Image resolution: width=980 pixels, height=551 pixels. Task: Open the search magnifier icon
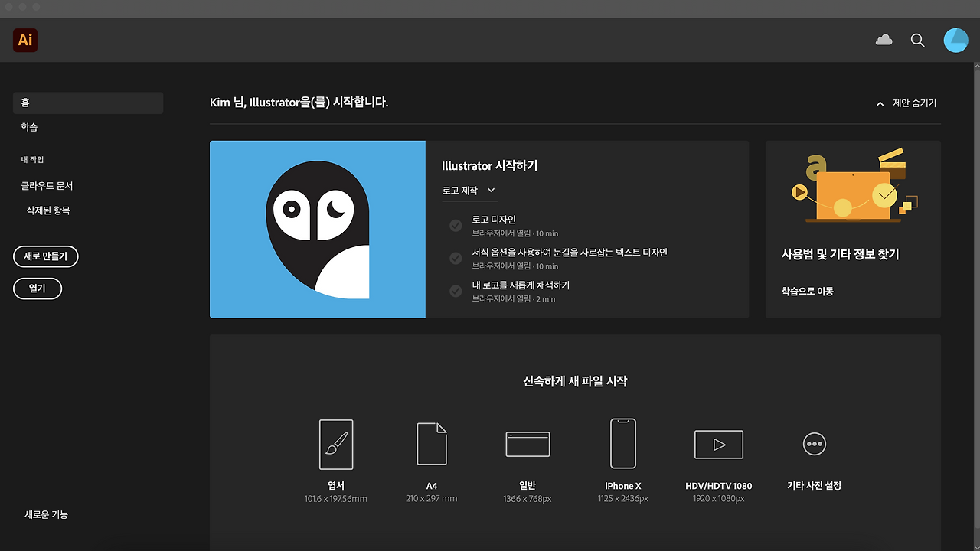tap(917, 40)
